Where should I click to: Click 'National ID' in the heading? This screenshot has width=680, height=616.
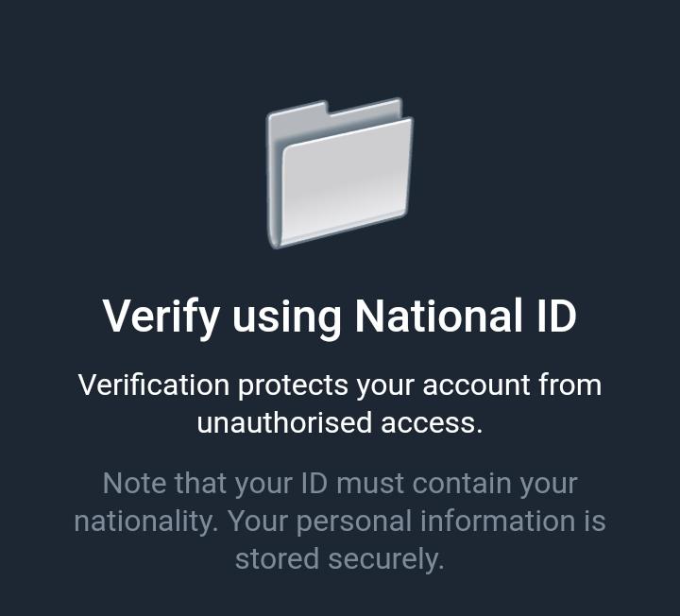pyautogui.click(x=467, y=315)
